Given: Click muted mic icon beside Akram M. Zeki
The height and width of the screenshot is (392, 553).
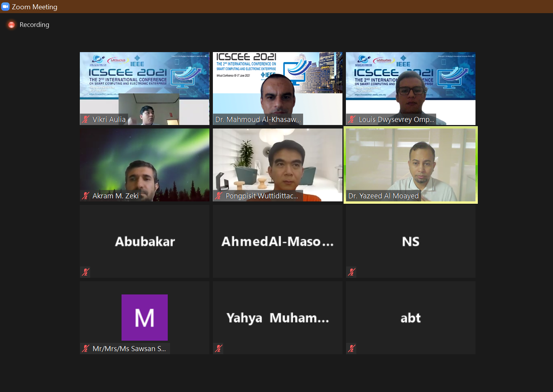Looking at the screenshot, I should 86,196.
